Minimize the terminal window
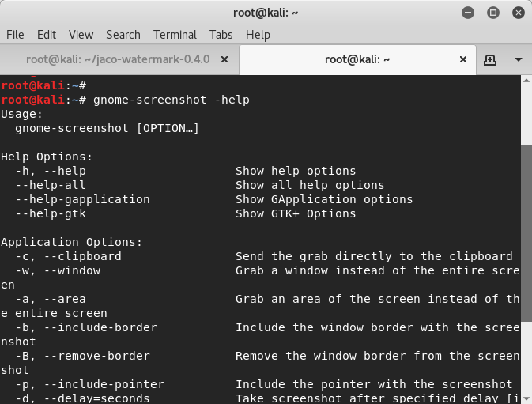The image size is (532, 404). point(468,13)
